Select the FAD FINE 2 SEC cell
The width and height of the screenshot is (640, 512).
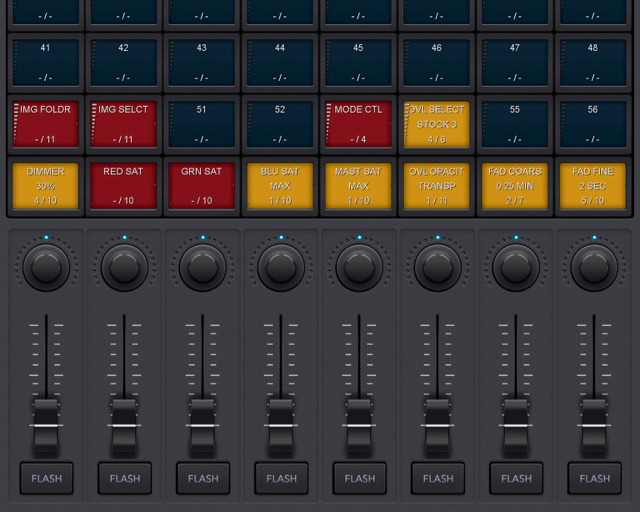(593, 186)
